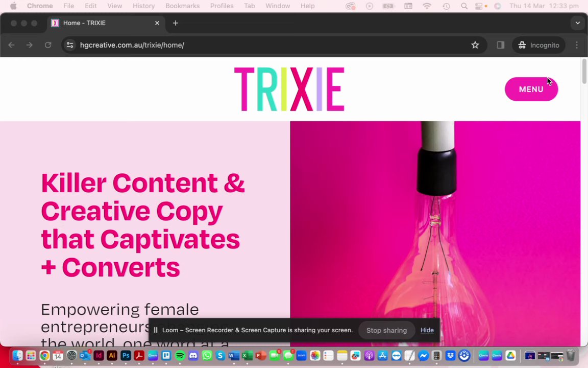The image size is (588, 368).
Task: Open Zoom from the dock
Action: pyautogui.click(x=301, y=355)
